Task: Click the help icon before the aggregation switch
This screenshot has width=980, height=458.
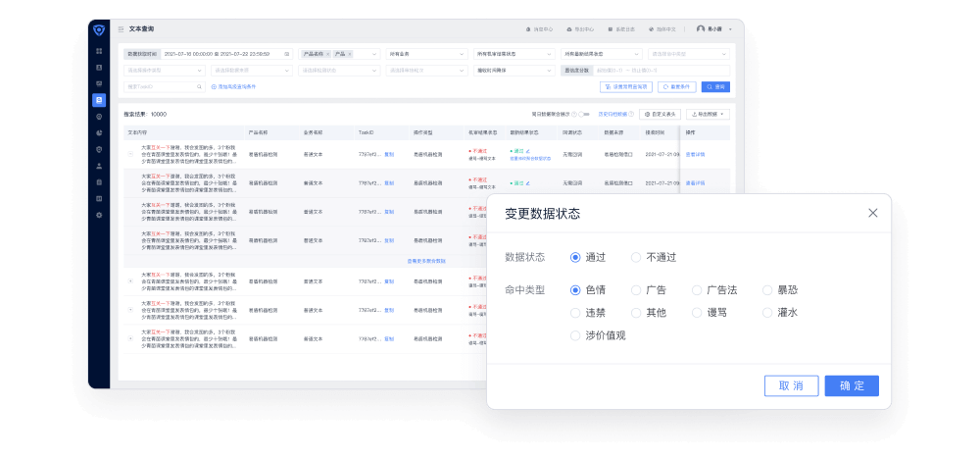Action: (x=573, y=115)
